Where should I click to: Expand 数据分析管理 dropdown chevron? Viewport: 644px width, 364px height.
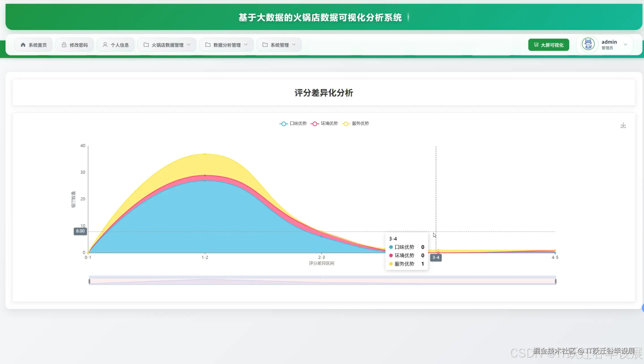click(246, 45)
